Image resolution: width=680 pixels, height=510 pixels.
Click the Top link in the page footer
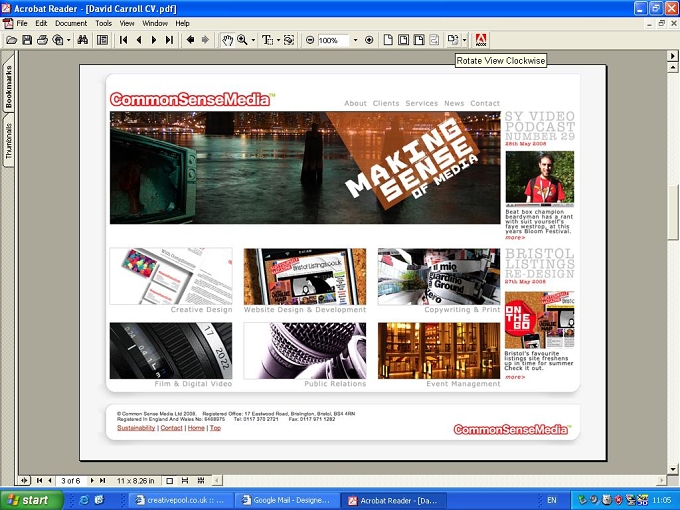(215, 428)
